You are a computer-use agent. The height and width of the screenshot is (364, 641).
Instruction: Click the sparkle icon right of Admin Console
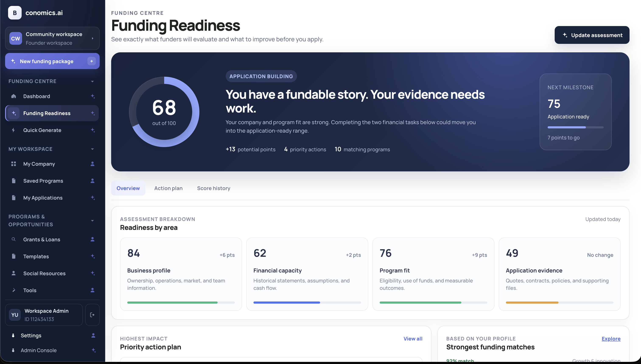(x=93, y=350)
